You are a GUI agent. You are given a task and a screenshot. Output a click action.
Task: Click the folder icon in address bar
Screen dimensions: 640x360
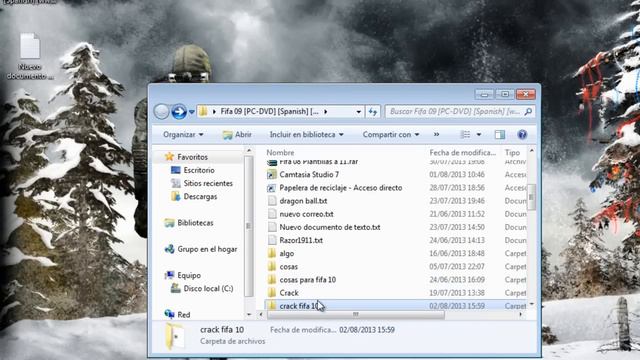[x=203, y=111]
